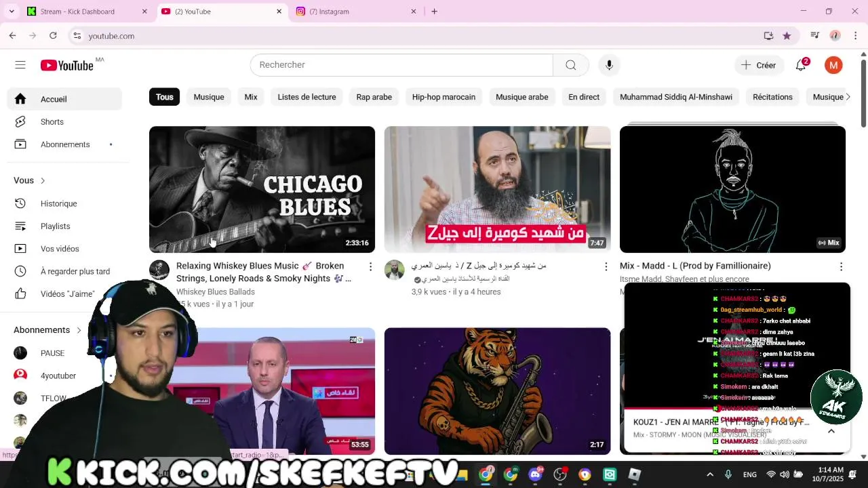Reload the page with refresh icon

(53, 36)
